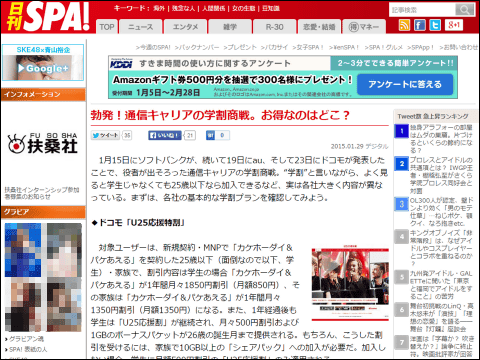
Task: Click the 豆知識 keyword link
Action: tap(271, 8)
